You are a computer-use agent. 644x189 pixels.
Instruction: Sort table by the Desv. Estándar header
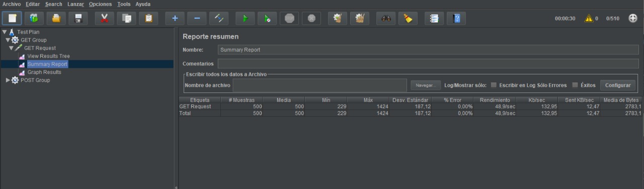tap(410, 100)
